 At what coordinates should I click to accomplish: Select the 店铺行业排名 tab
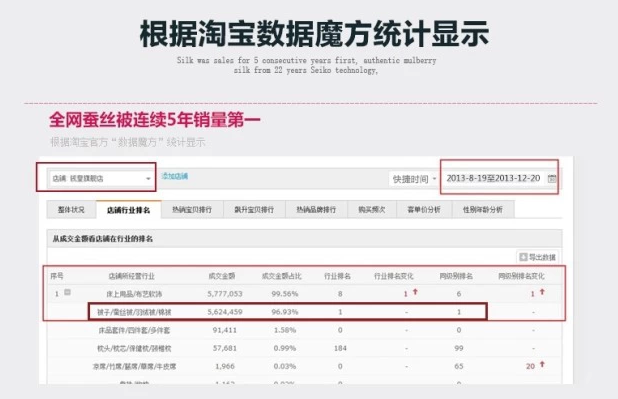(128, 210)
